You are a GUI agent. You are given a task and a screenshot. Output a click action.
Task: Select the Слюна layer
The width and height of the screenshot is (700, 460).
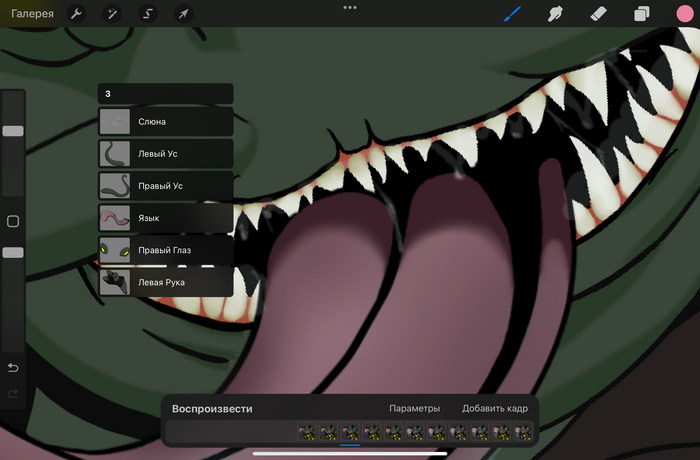click(166, 122)
